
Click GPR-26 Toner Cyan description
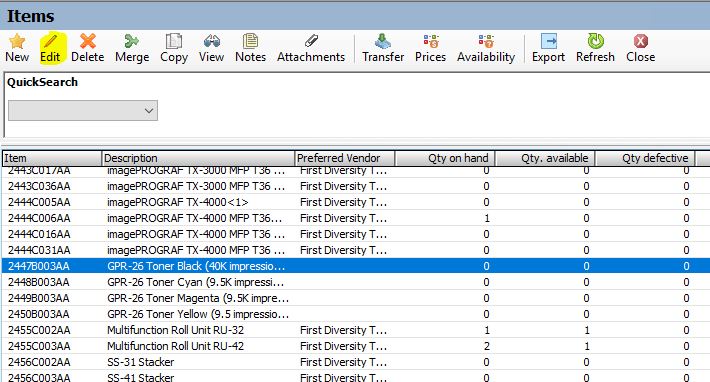[196, 282]
